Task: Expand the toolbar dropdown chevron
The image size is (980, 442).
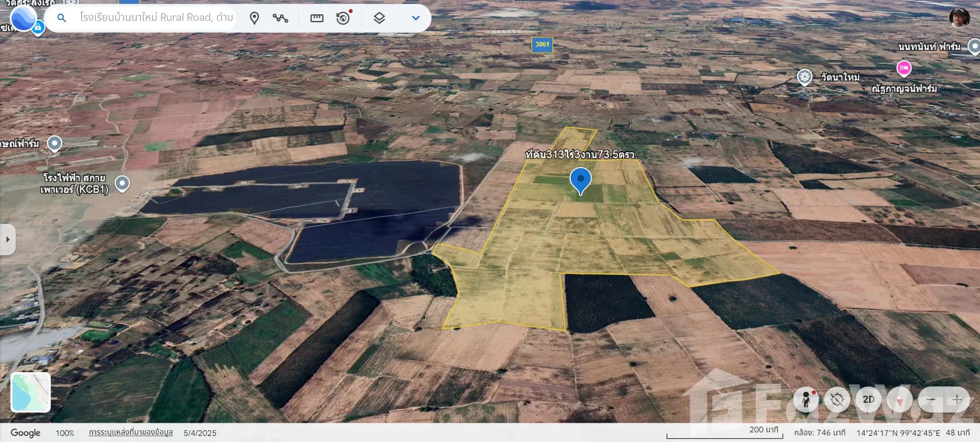Action: click(415, 18)
